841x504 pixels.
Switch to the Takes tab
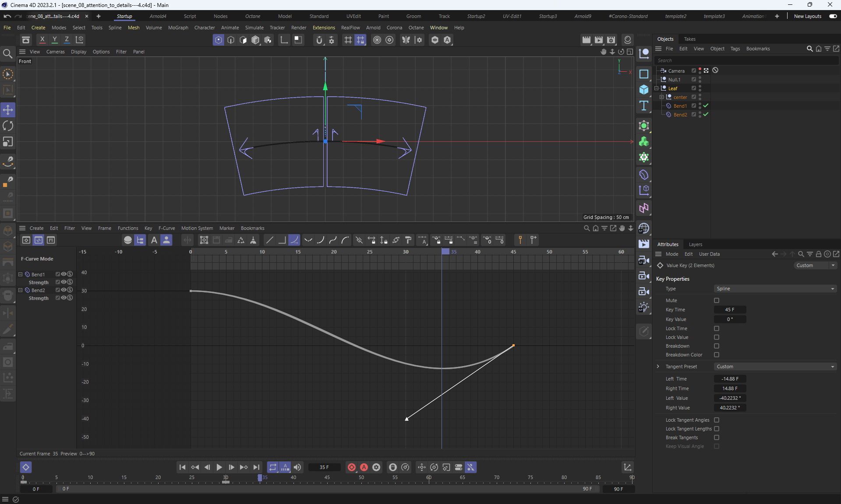[x=689, y=39]
